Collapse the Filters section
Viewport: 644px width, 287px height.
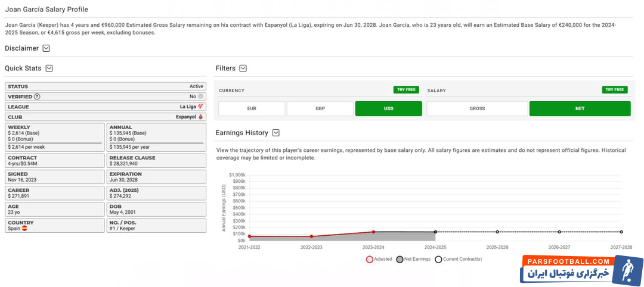point(243,68)
